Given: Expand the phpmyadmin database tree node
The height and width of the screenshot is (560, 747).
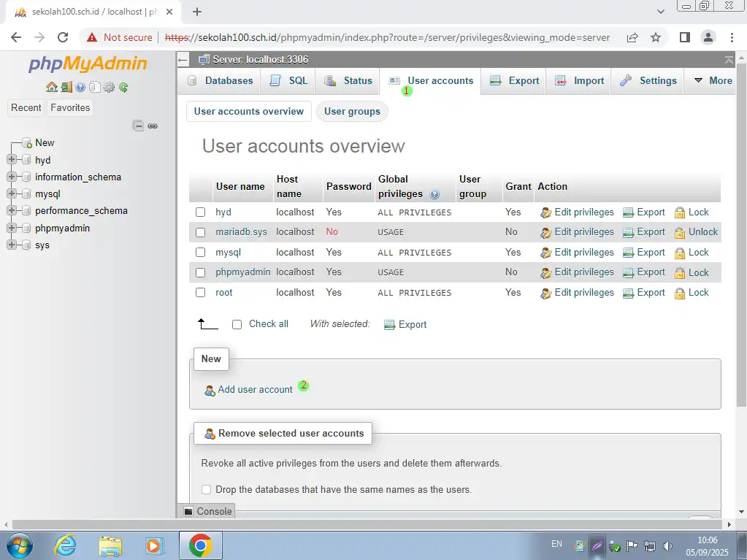Looking at the screenshot, I should tap(12, 228).
